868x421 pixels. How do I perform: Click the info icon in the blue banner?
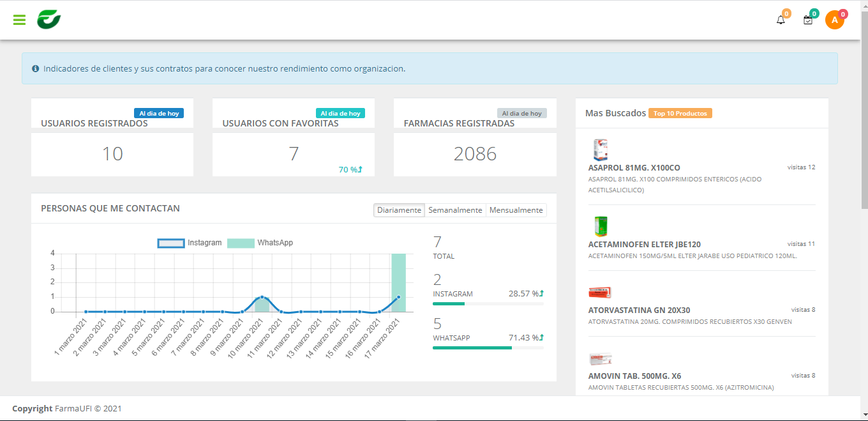click(36, 68)
